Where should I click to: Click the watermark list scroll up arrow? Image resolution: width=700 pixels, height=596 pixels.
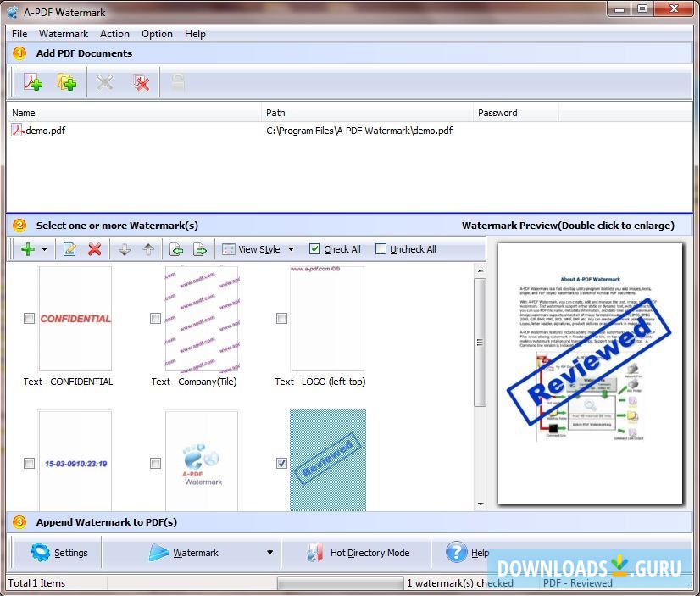pos(481,270)
